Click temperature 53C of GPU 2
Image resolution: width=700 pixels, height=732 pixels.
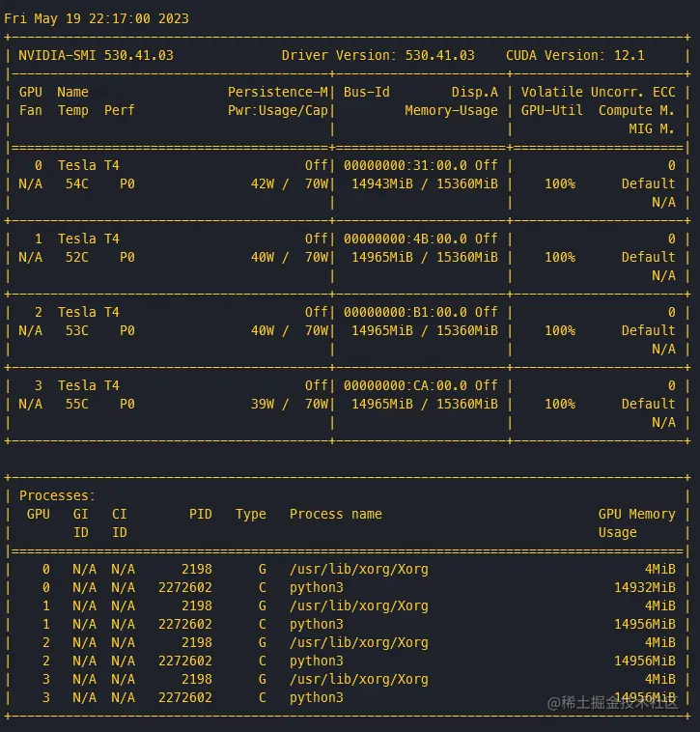click(77, 330)
